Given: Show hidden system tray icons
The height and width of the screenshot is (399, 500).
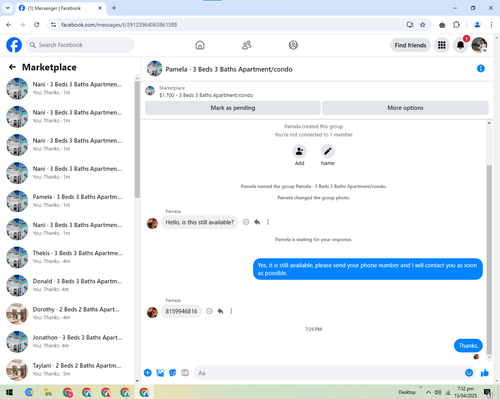Looking at the screenshot, I should 428,392.
